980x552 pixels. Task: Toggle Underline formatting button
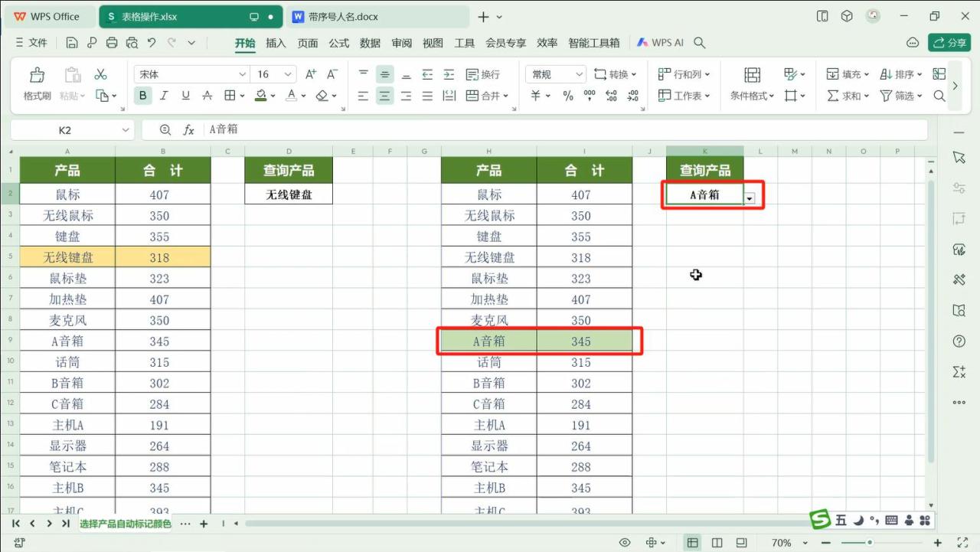point(185,96)
